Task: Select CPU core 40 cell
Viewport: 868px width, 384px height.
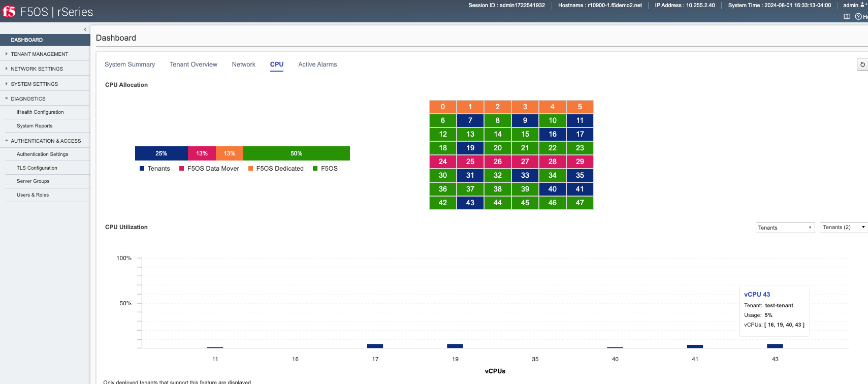Action: click(x=553, y=189)
